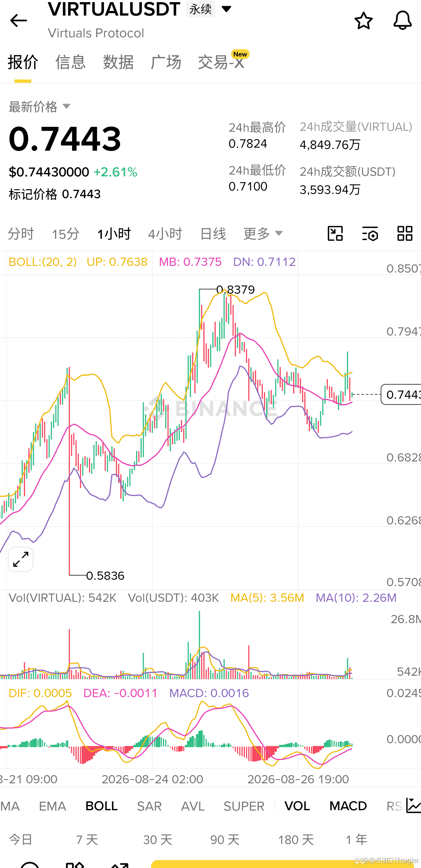Image resolution: width=421 pixels, height=868 pixels.
Task: Tap the VIRTUALUSDT pair title
Action: coord(114,9)
